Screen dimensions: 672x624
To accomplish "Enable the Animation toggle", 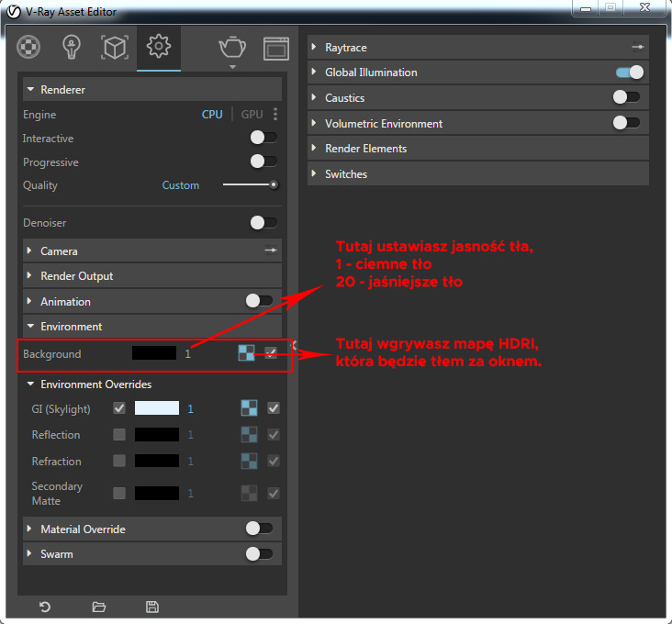I will (x=259, y=301).
